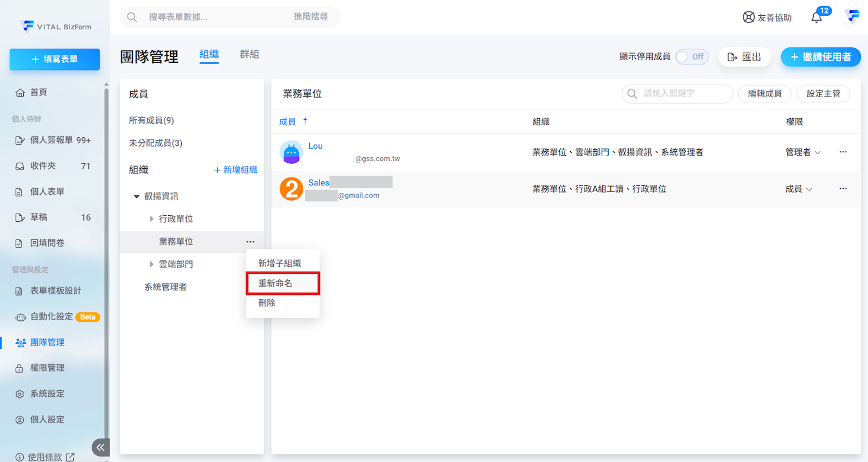Image resolution: width=868 pixels, height=462 pixels.
Task: Click the sort arrow next to 成員 column
Action: click(x=305, y=121)
